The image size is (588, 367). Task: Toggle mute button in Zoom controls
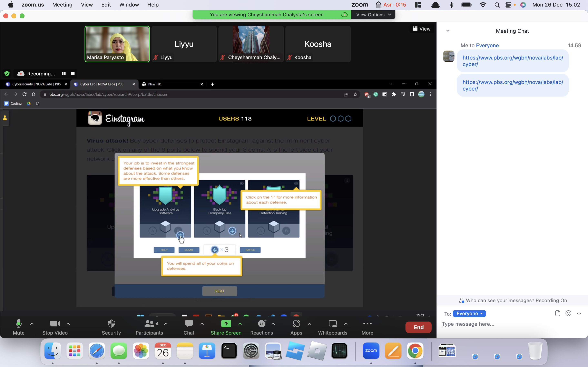point(18,327)
